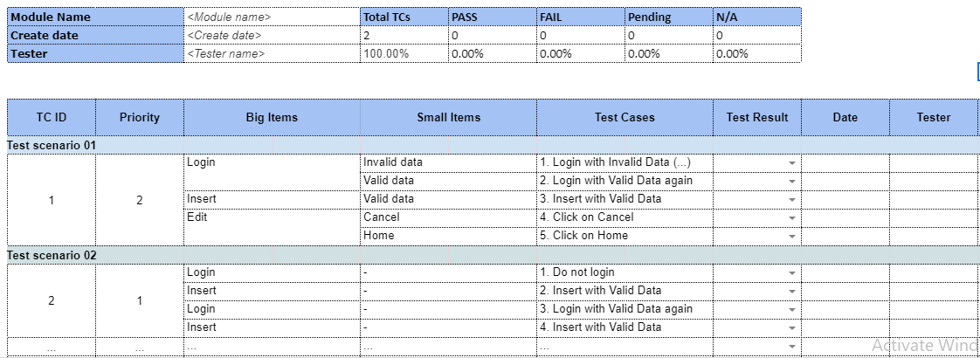Image resolution: width=980 pixels, height=358 pixels.
Task: Click the 'Pending' summary header cell
Action: (x=668, y=17)
